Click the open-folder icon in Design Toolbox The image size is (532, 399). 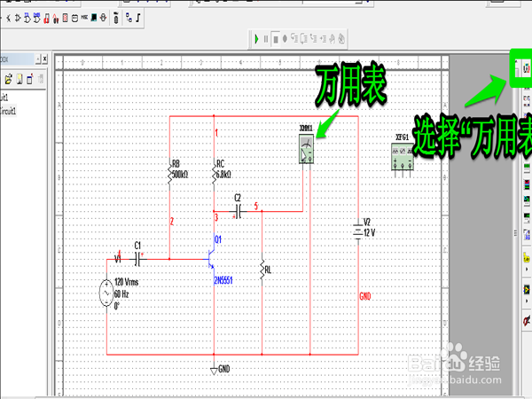[8, 79]
